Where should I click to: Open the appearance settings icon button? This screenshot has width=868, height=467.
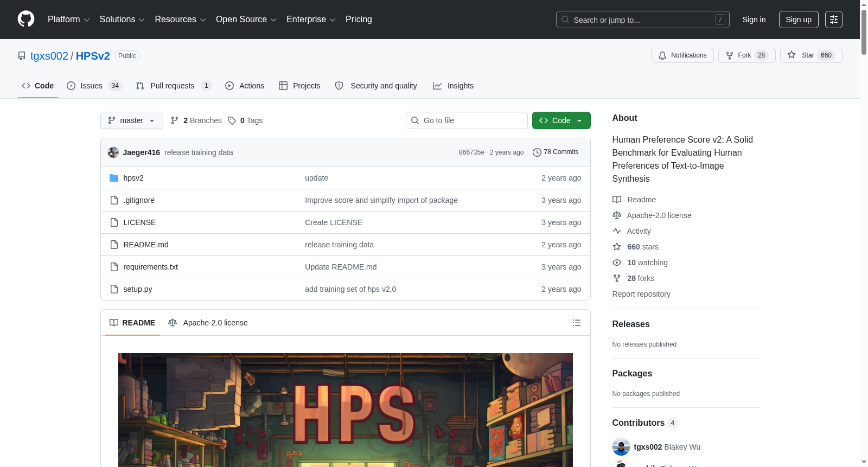pos(833,20)
